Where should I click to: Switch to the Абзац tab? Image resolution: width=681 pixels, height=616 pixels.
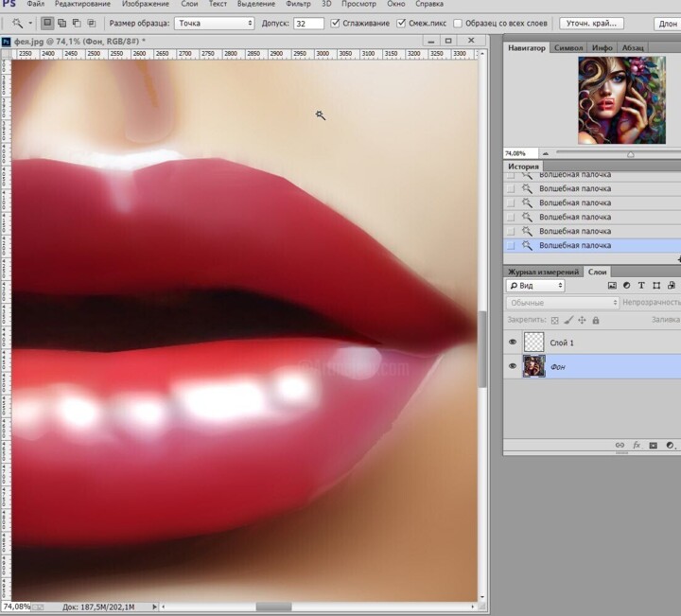(633, 48)
